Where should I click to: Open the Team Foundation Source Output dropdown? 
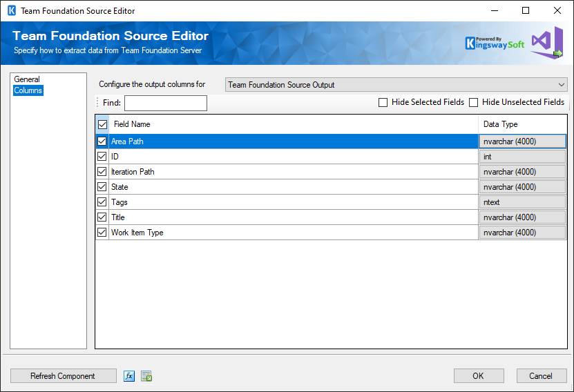(396, 85)
